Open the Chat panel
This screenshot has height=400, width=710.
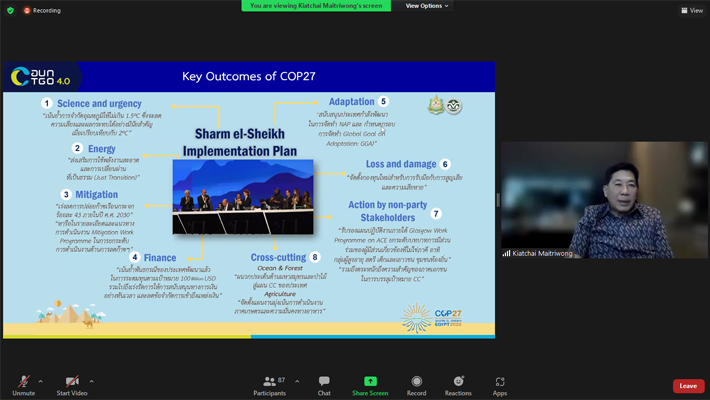pyautogui.click(x=324, y=386)
